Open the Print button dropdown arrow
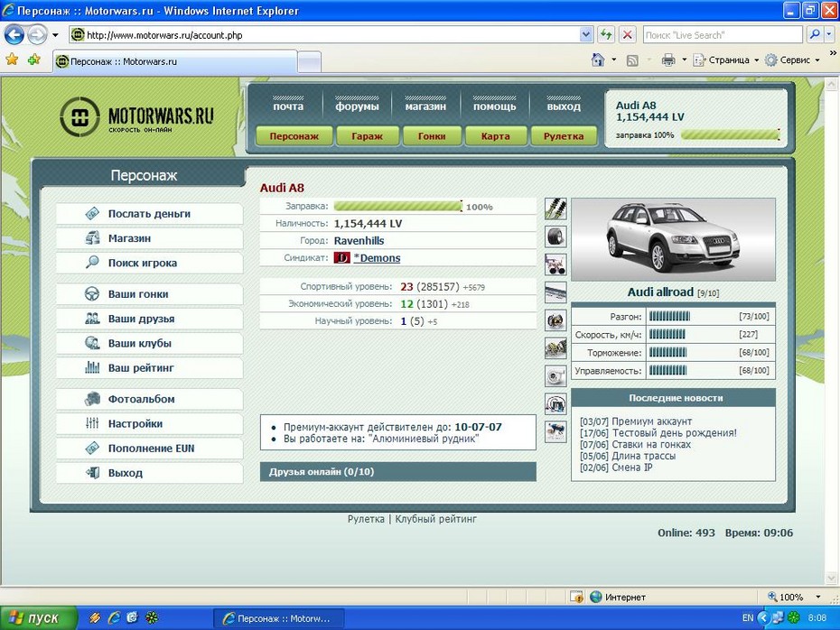This screenshot has width=840, height=630. click(x=684, y=60)
